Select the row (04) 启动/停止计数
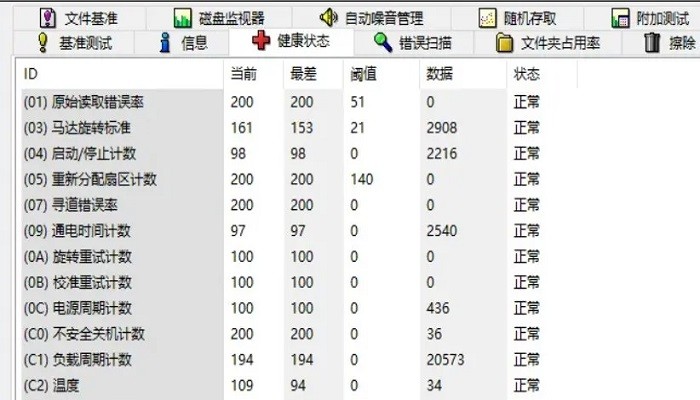Viewport: 700px width, 400px height. click(299, 154)
